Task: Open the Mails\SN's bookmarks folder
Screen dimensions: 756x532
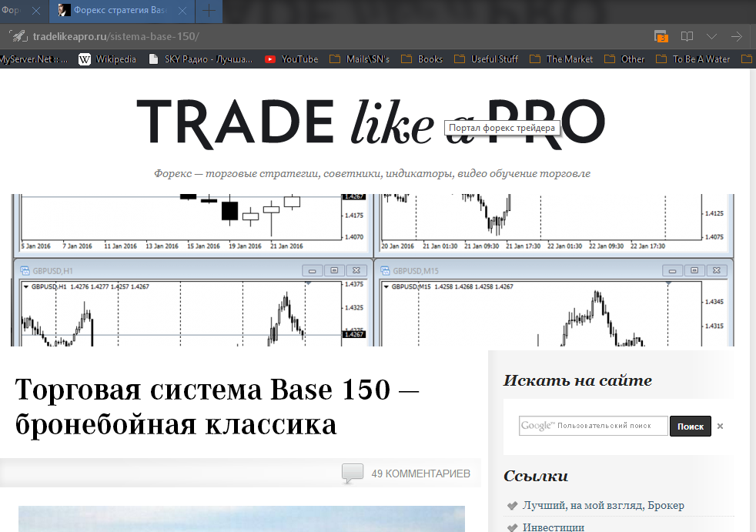Action: [360, 59]
